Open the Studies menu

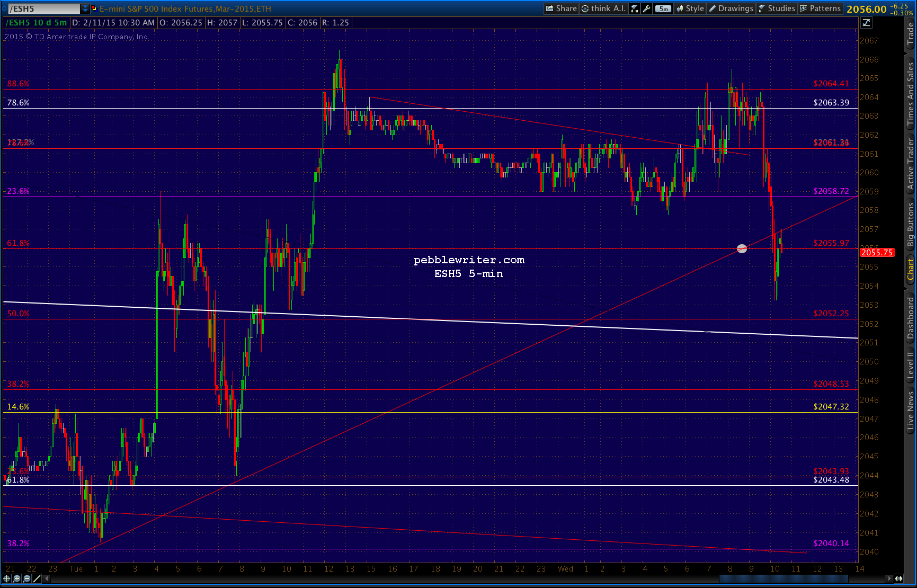[777, 8]
